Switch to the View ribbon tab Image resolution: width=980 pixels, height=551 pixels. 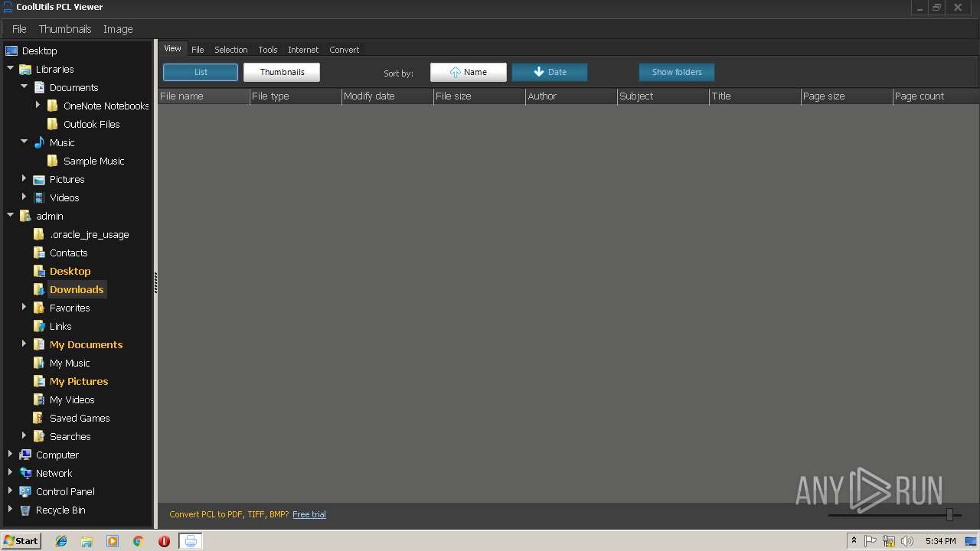tap(172, 48)
